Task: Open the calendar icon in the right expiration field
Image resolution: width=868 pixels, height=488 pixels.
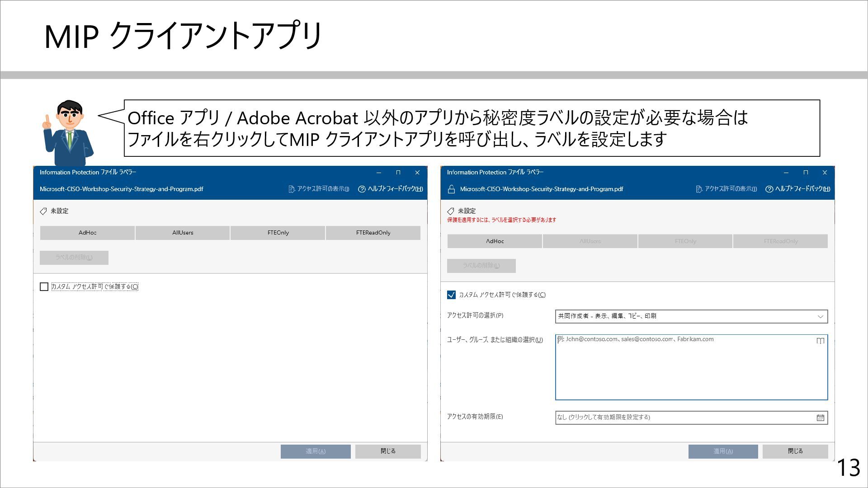Action: pyautogui.click(x=820, y=418)
